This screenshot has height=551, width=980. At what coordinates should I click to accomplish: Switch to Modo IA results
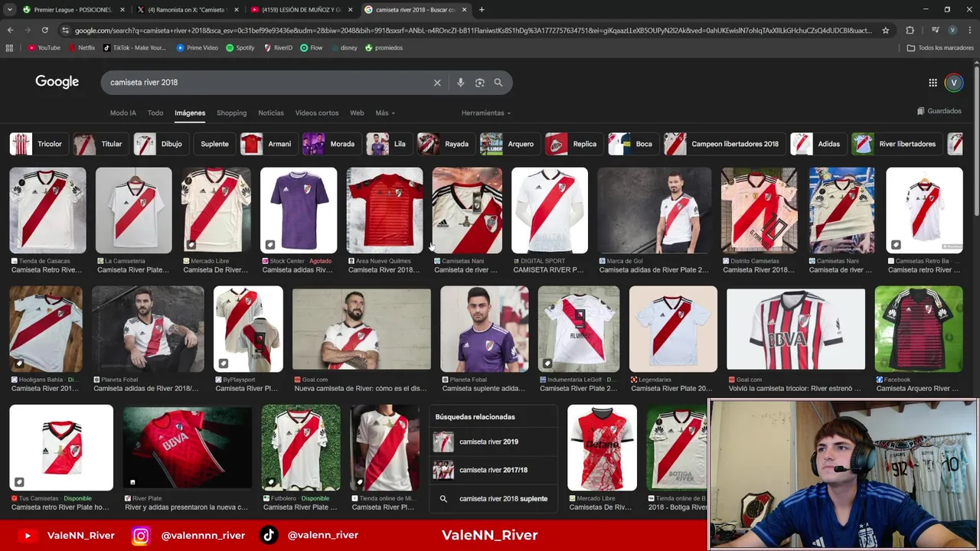[122, 112]
